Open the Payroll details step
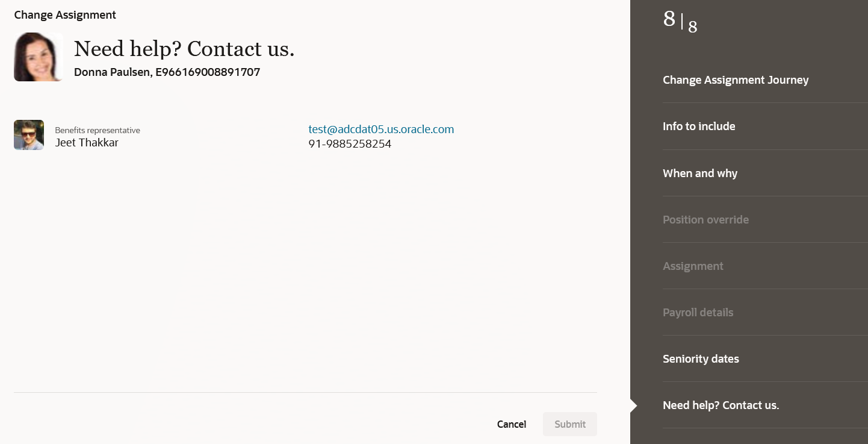 (698, 312)
